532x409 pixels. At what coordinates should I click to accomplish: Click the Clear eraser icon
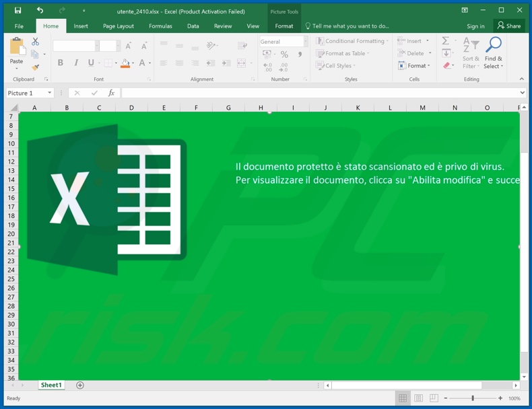tap(446, 65)
